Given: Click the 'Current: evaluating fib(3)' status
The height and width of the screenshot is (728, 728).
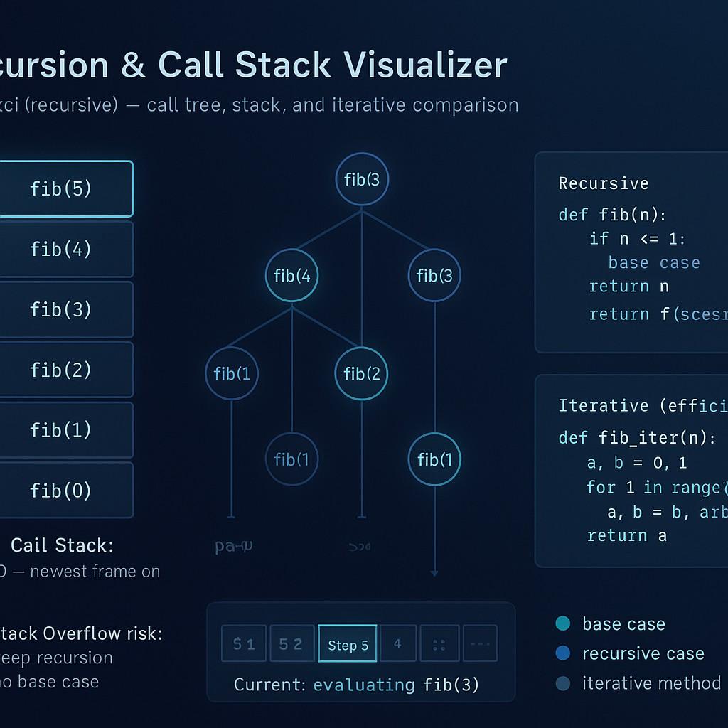Looking at the screenshot, I should tap(357, 685).
